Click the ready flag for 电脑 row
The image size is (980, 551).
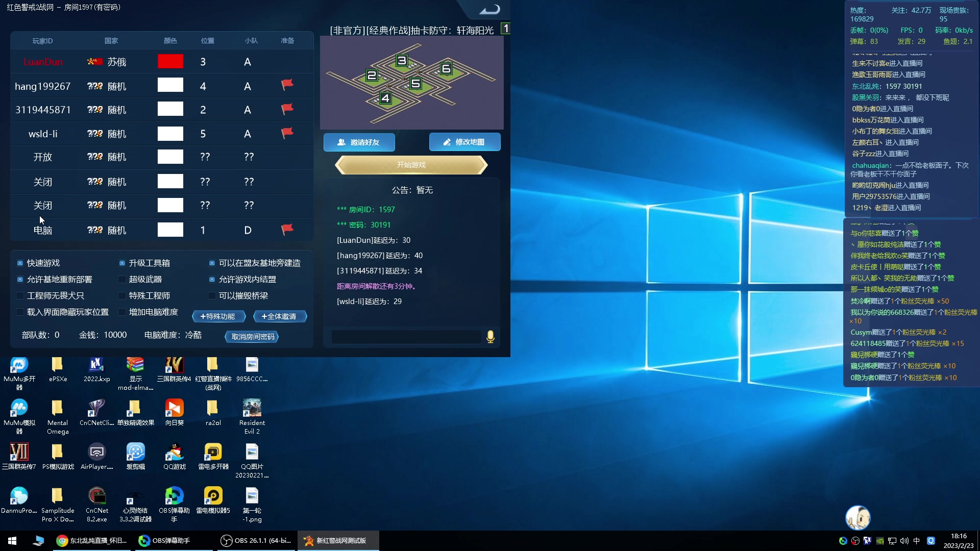[287, 230]
